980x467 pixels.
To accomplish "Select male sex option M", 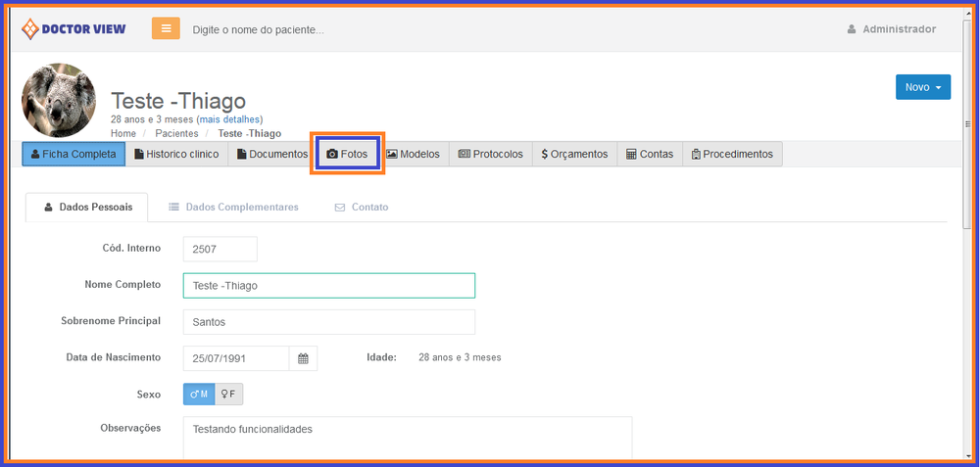I will 199,394.
